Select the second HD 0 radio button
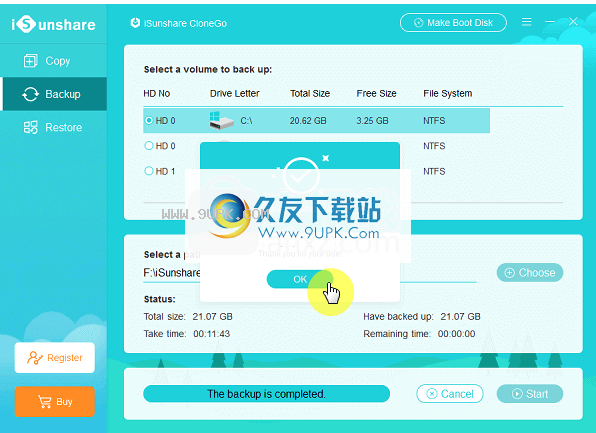This screenshot has height=433, width=596. pos(149,146)
